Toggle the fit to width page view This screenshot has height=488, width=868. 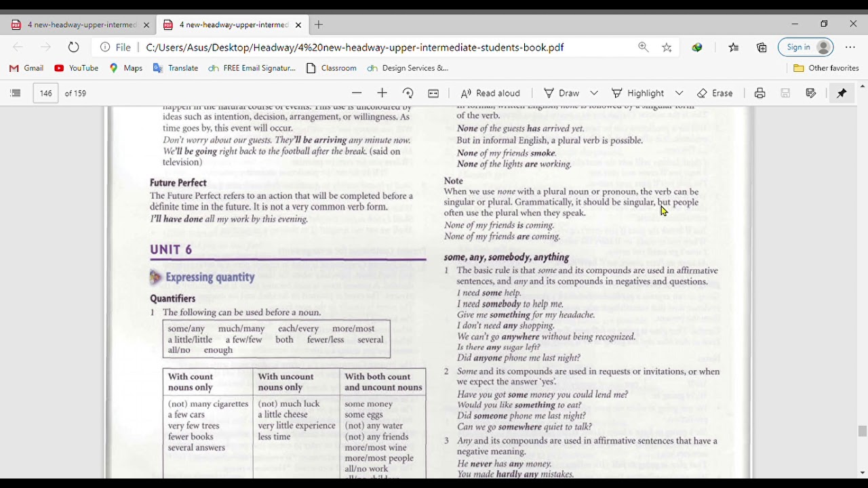pyautogui.click(x=433, y=94)
